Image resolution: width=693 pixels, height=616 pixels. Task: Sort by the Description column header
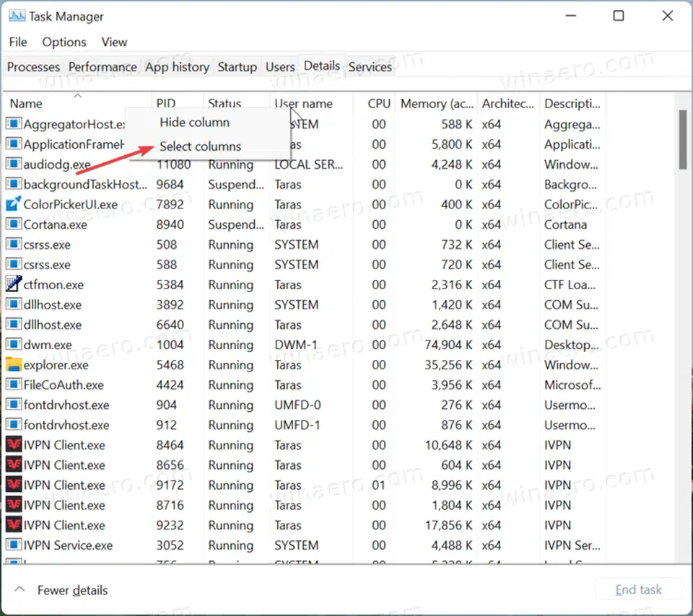coord(572,103)
